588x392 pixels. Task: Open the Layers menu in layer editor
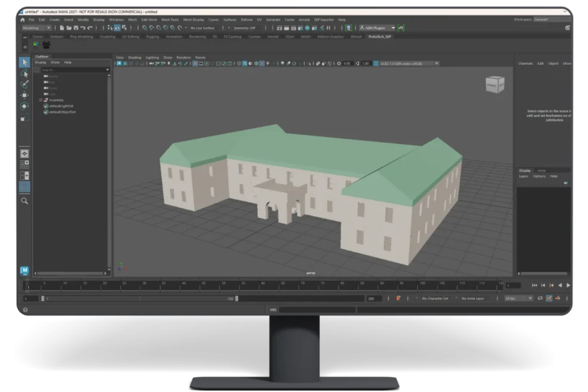(x=524, y=176)
